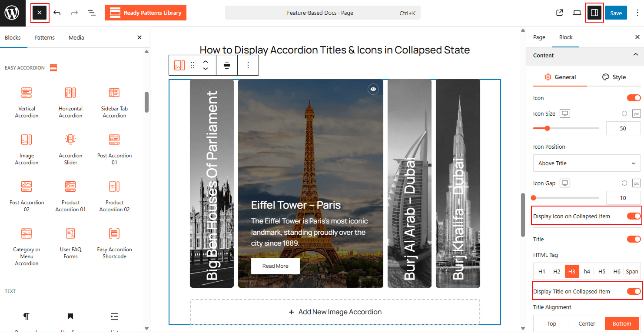Choose the User FAQ Forms block
644x333 pixels.
(70, 243)
